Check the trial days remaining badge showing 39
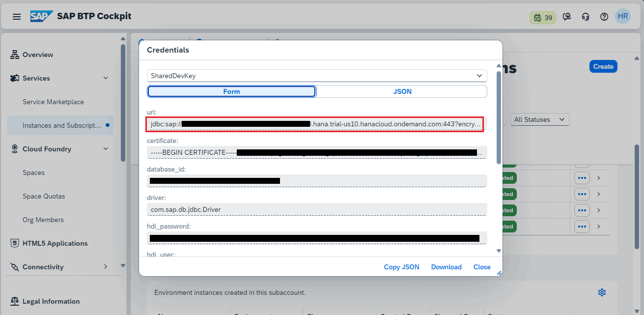Viewport: 644px width, 315px height. coord(542,16)
